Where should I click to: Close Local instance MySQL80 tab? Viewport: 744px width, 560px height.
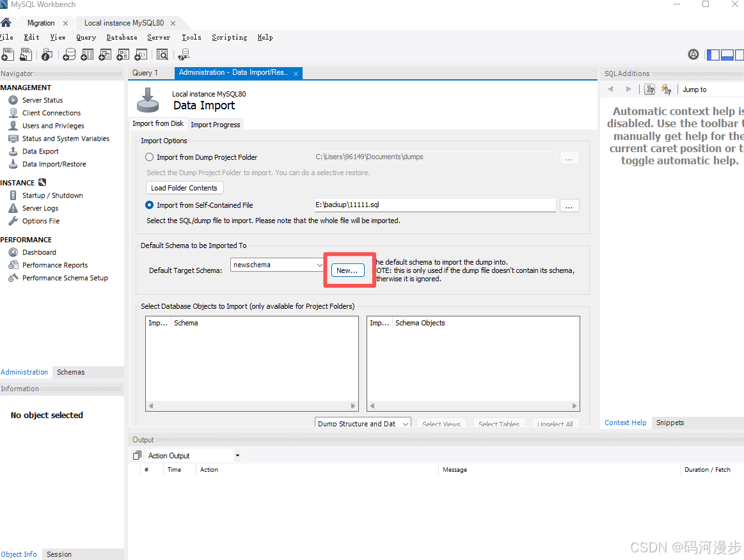point(173,23)
